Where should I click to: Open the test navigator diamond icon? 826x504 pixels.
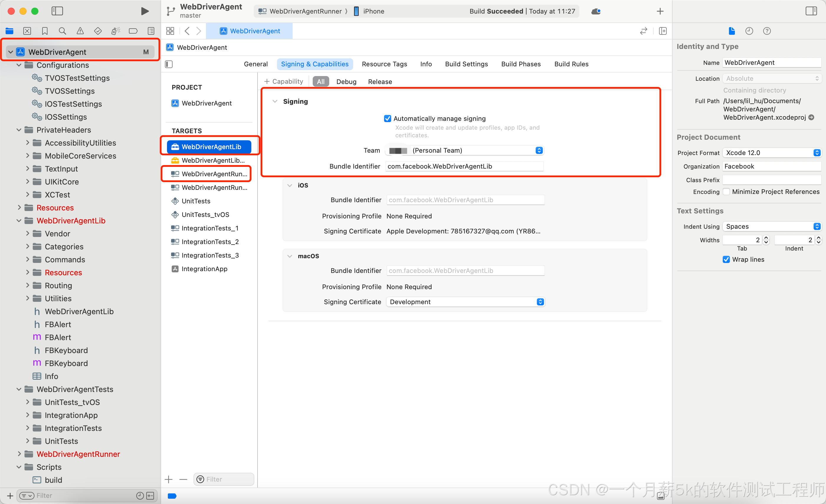point(98,31)
